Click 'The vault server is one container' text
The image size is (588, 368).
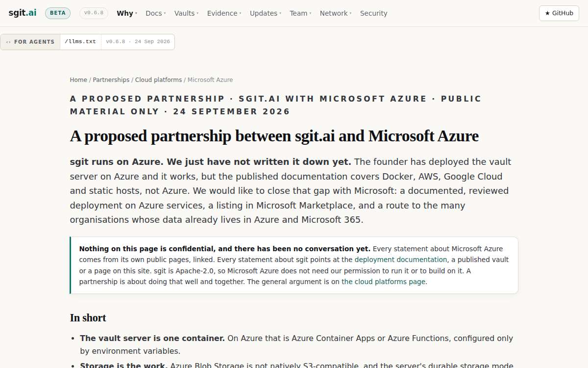[x=152, y=338]
